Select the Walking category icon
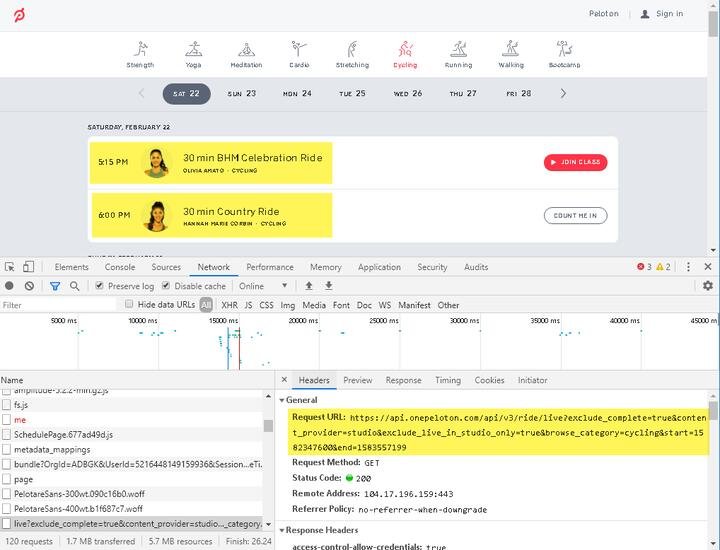 tap(511, 49)
